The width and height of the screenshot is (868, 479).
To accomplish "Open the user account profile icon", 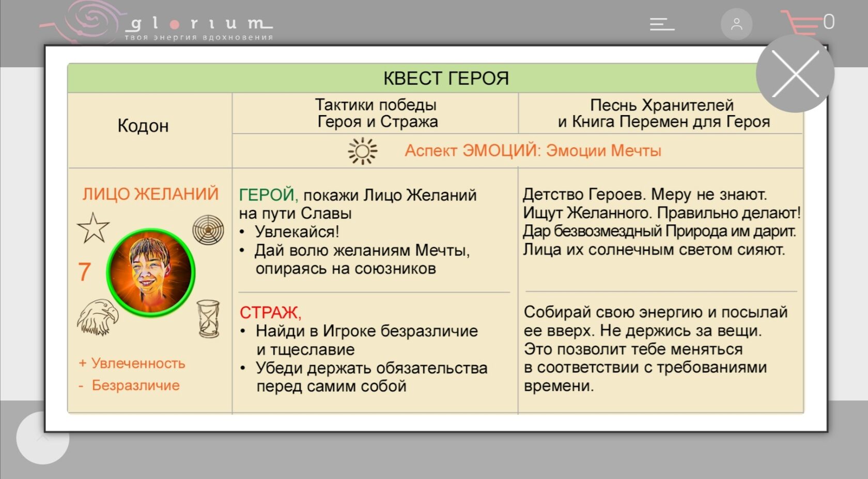I will pos(736,24).
